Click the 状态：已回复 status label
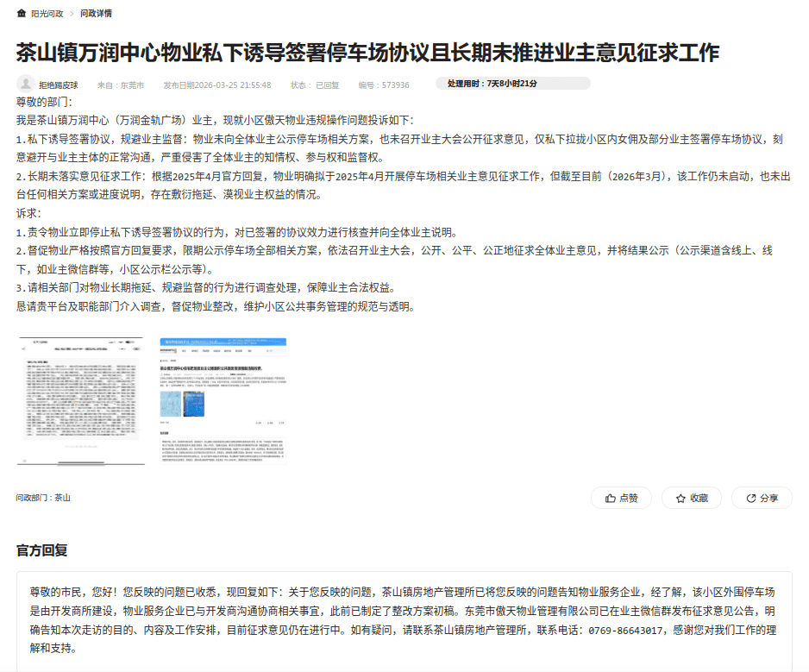Screen dimensions: 809x672 [x=315, y=85]
